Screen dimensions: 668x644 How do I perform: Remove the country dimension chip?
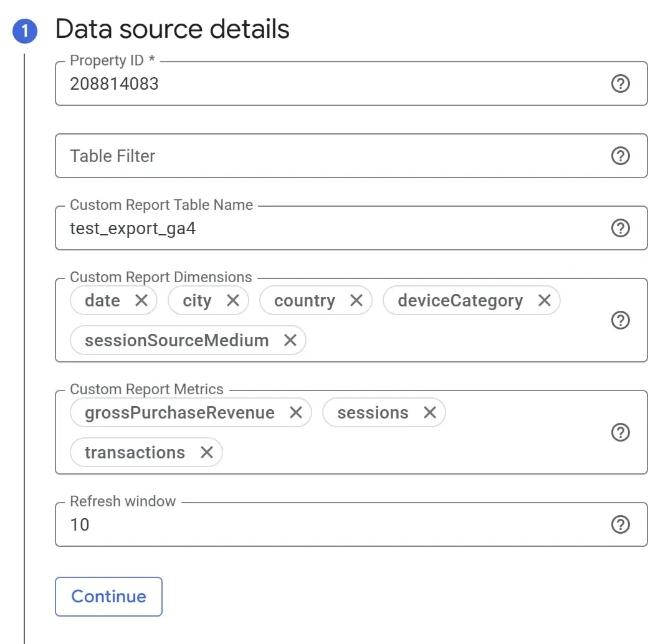coord(356,301)
